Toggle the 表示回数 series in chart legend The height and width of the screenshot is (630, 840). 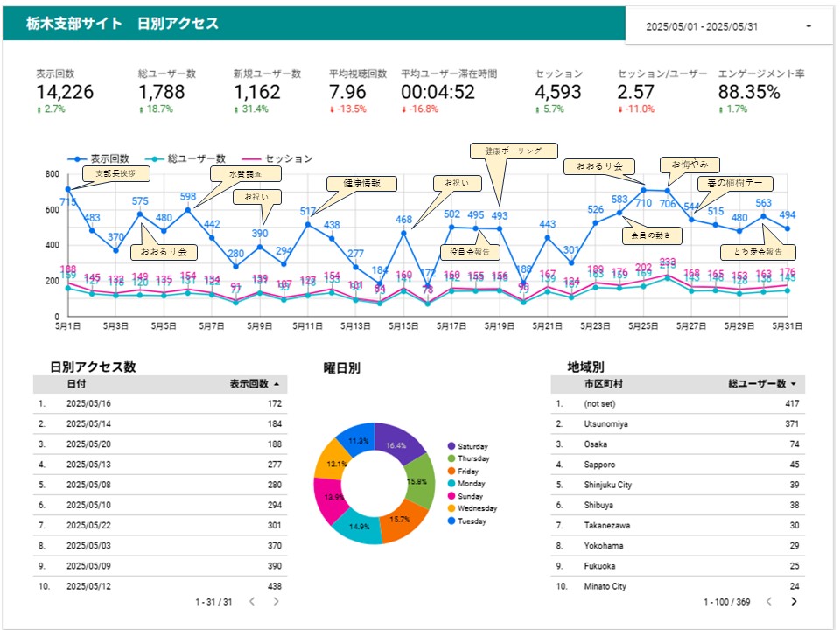[x=98, y=158]
